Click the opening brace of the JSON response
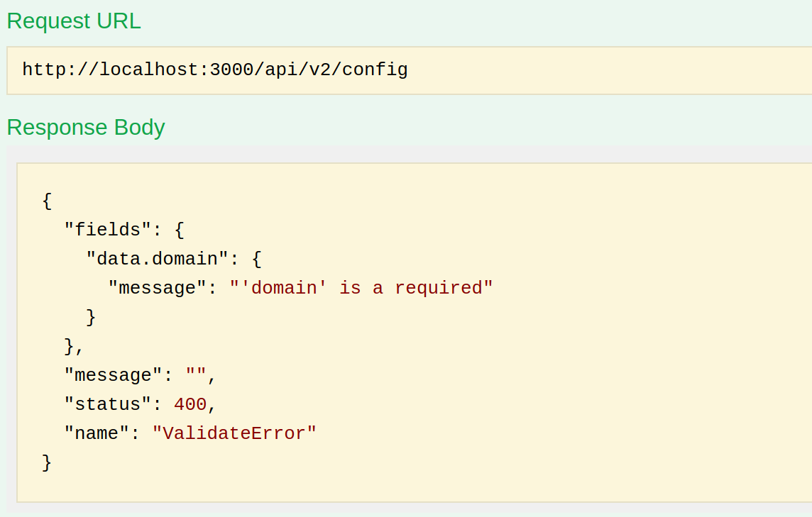The image size is (812, 517). coord(48,201)
